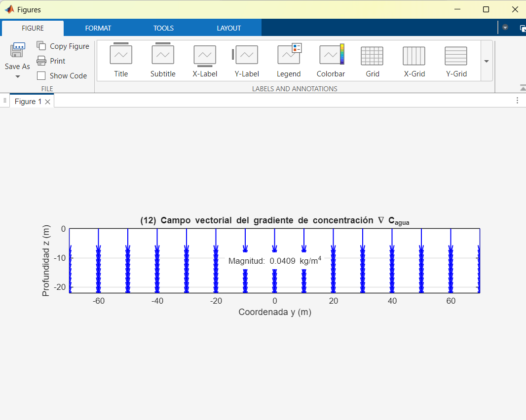Switch to the FORMAT tab
526x420 pixels.
coord(98,28)
